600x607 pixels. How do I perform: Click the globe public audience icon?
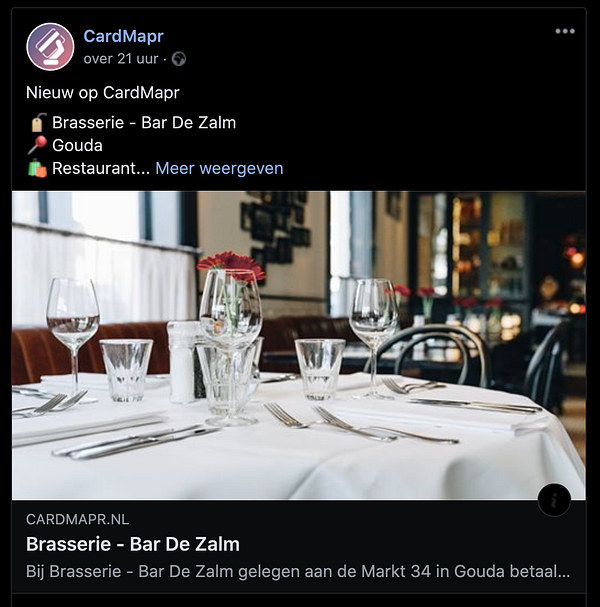179,59
